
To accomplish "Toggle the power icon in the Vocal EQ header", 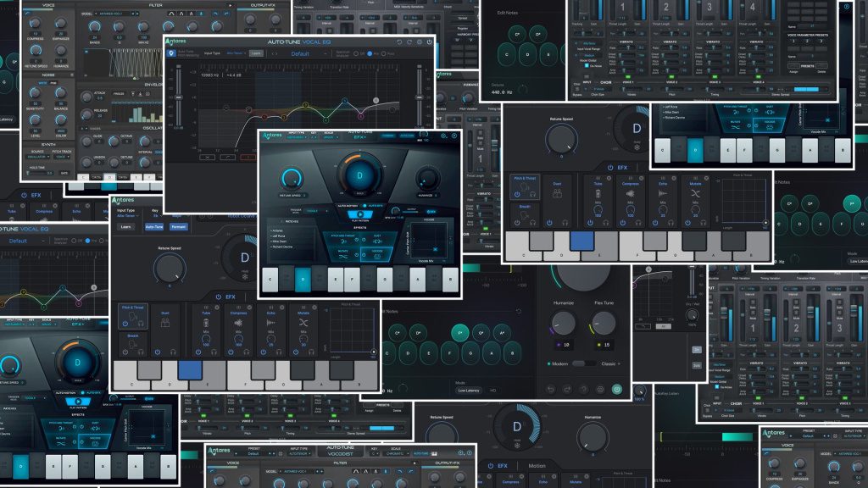I will point(429,42).
